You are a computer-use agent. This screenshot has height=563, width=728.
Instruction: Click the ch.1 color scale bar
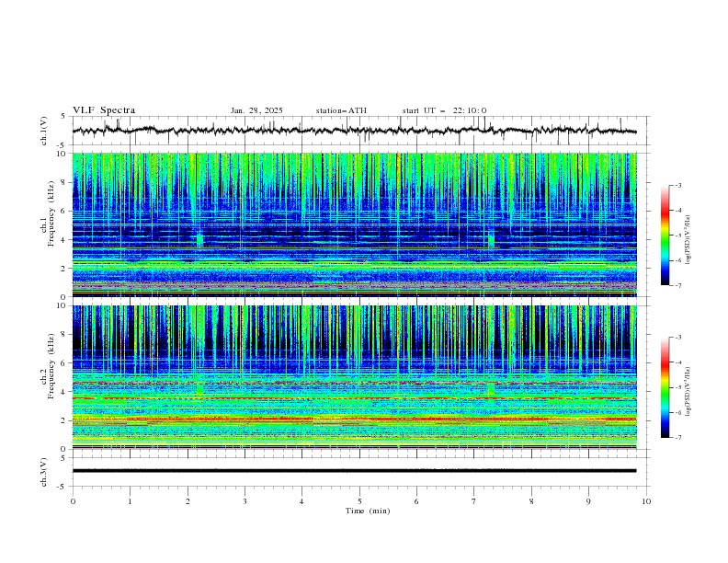click(665, 236)
